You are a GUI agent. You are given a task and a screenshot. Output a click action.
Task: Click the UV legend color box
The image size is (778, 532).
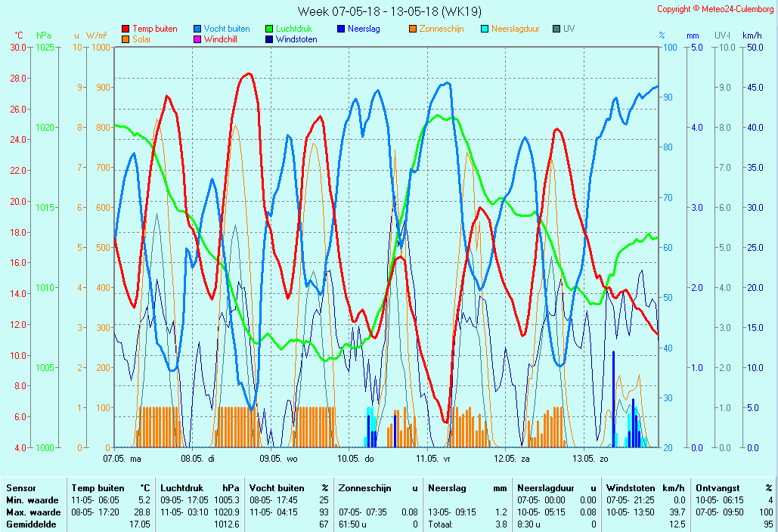click(556, 29)
